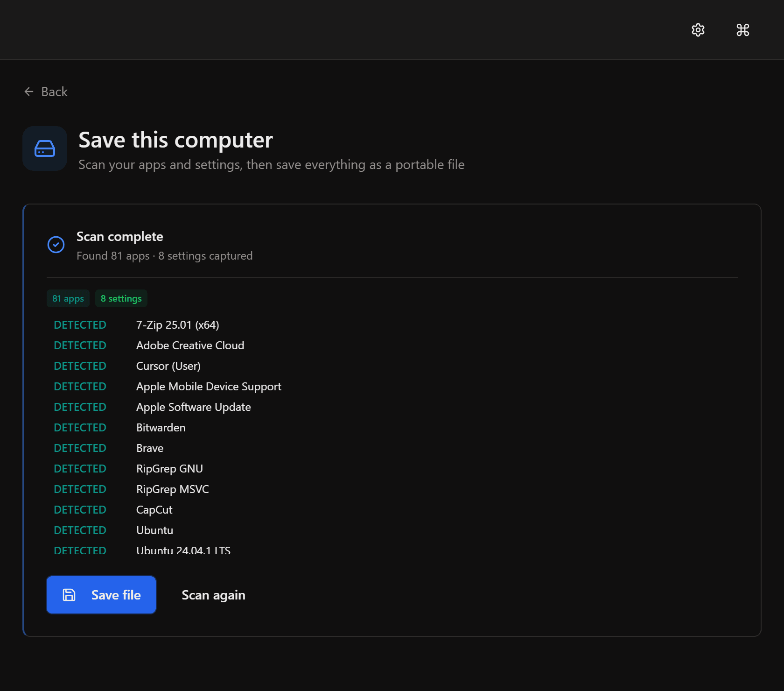The height and width of the screenshot is (691, 784).
Task: Click the scan complete checkmark icon
Action: coord(56,244)
